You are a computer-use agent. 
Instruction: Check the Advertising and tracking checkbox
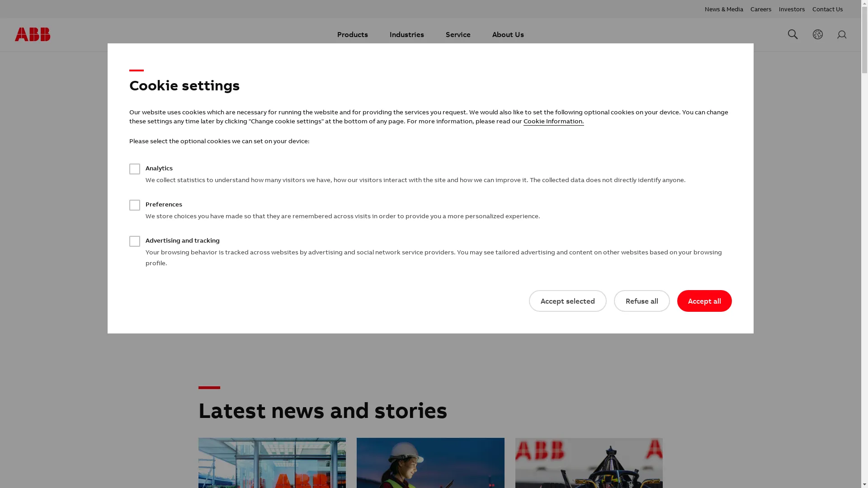pos(135,241)
